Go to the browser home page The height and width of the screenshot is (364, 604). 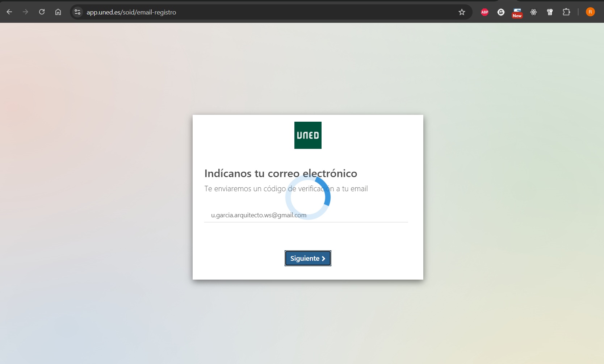[58, 12]
